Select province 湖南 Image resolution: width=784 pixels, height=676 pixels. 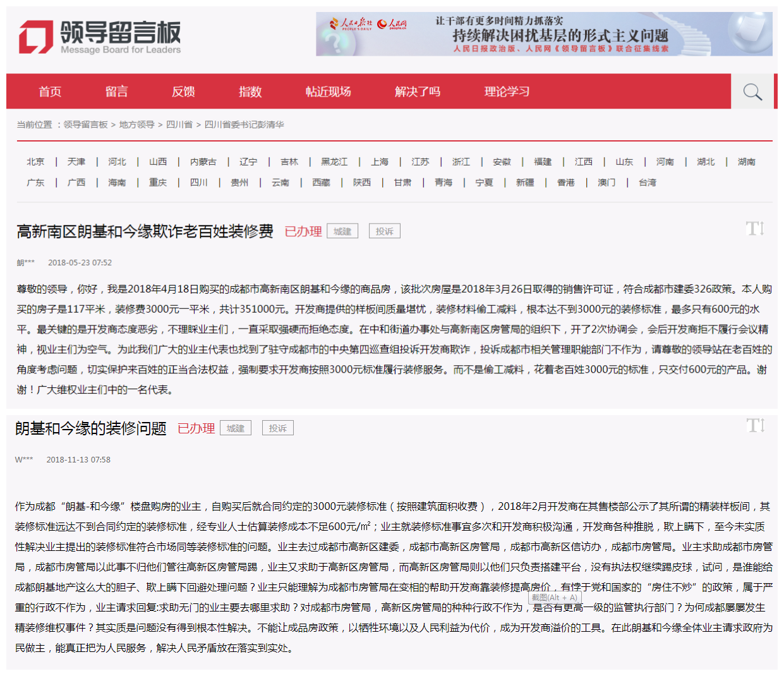click(747, 162)
